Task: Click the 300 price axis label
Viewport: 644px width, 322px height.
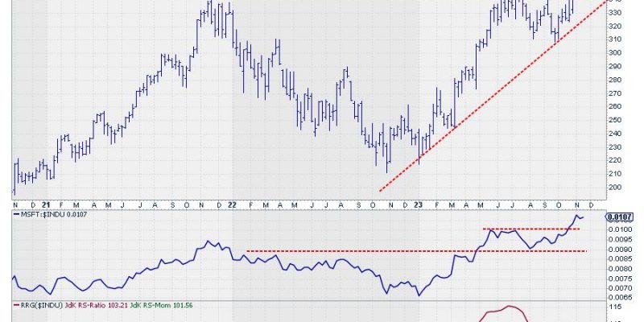Action: click(x=614, y=52)
